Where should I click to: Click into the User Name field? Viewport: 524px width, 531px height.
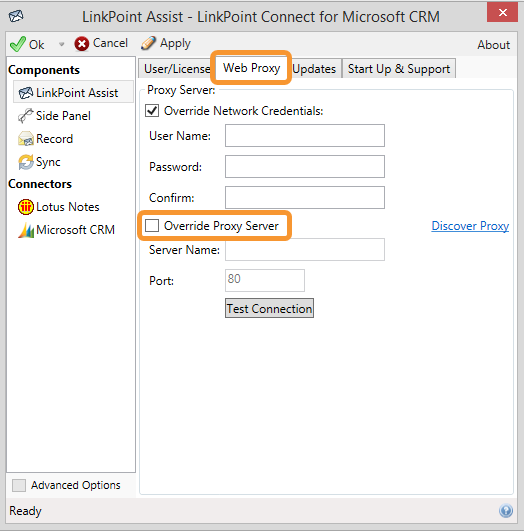click(x=305, y=135)
